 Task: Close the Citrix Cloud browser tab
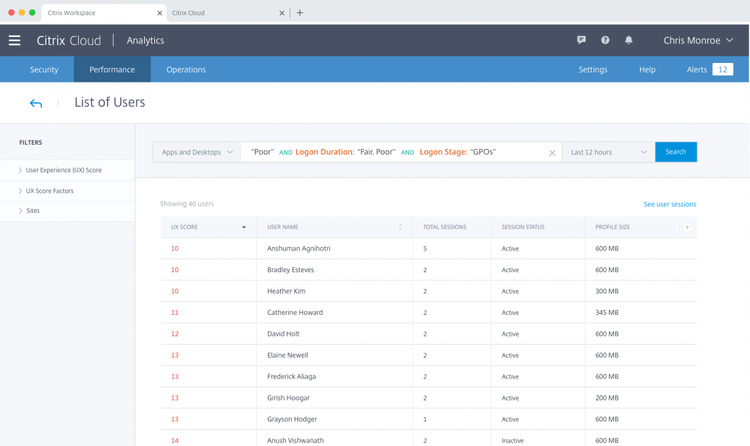click(x=282, y=13)
